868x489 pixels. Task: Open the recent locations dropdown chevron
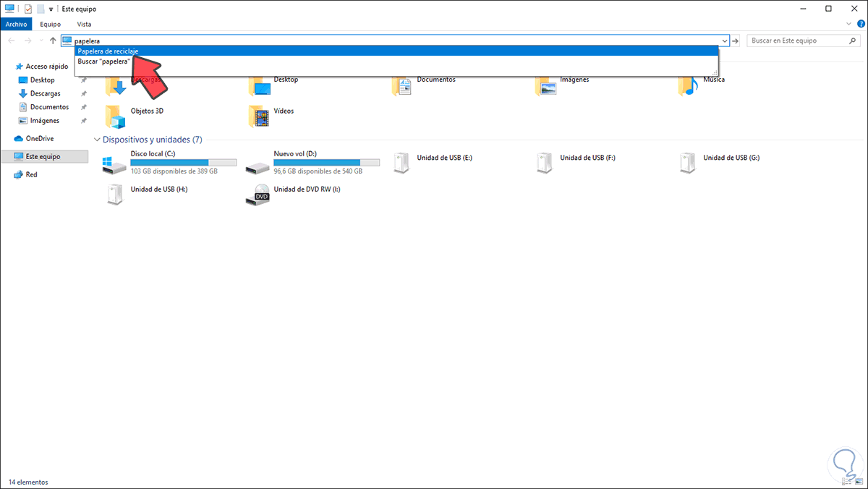(41, 41)
